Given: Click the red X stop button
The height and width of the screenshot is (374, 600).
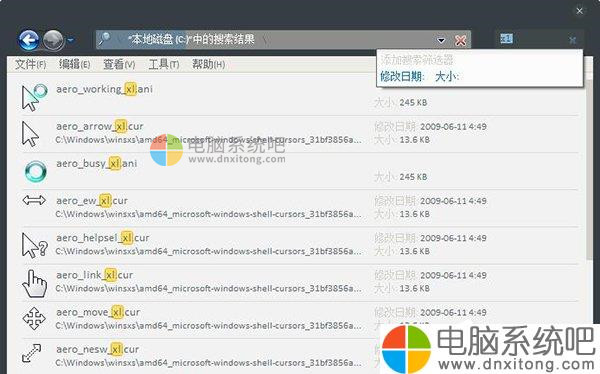Looking at the screenshot, I should (x=460, y=40).
